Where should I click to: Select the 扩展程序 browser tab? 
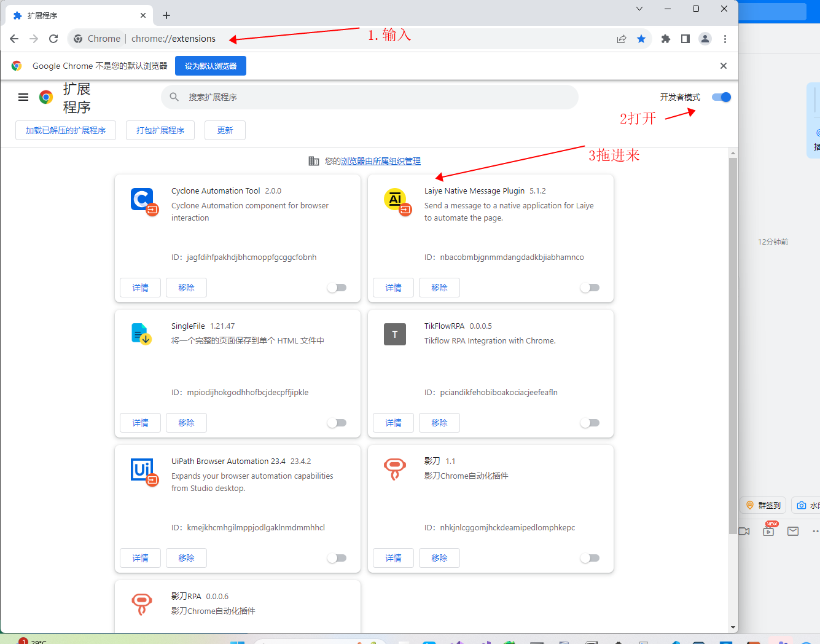point(79,15)
